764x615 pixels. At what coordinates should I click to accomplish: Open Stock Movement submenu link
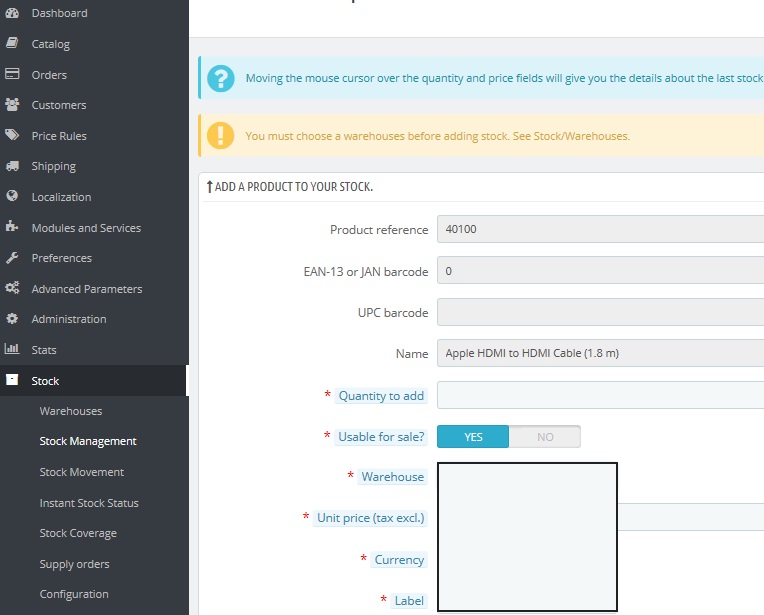pyautogui.click(x=81, y=472)
